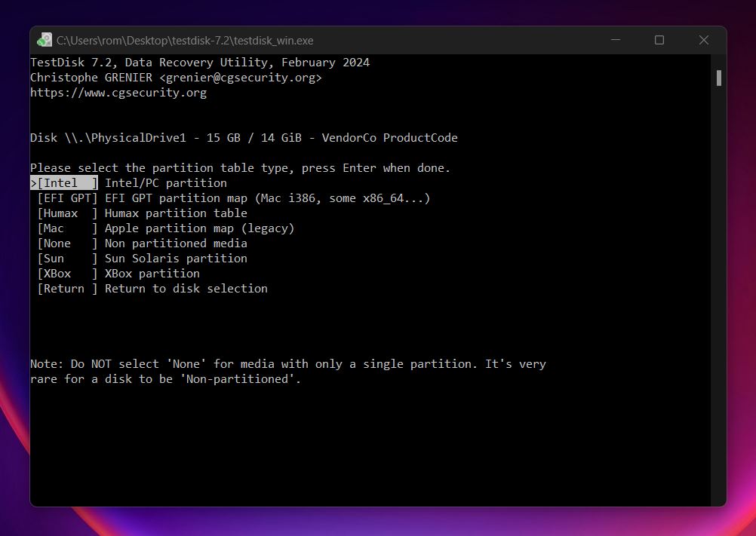Select the [XBox] partition entry

pyautogui.click(x=67, y=274)
